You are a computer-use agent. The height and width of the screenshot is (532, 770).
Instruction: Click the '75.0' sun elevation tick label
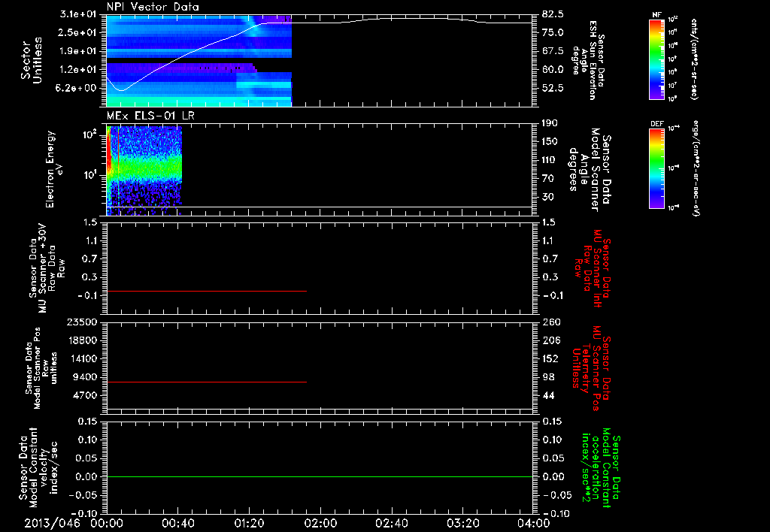point(553,32)
